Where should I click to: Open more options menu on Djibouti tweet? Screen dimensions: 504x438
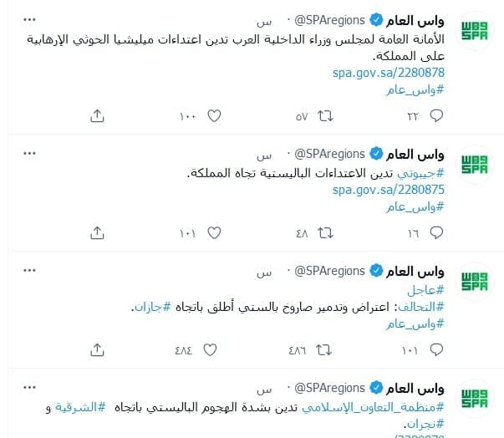click(x=29, y=153)
